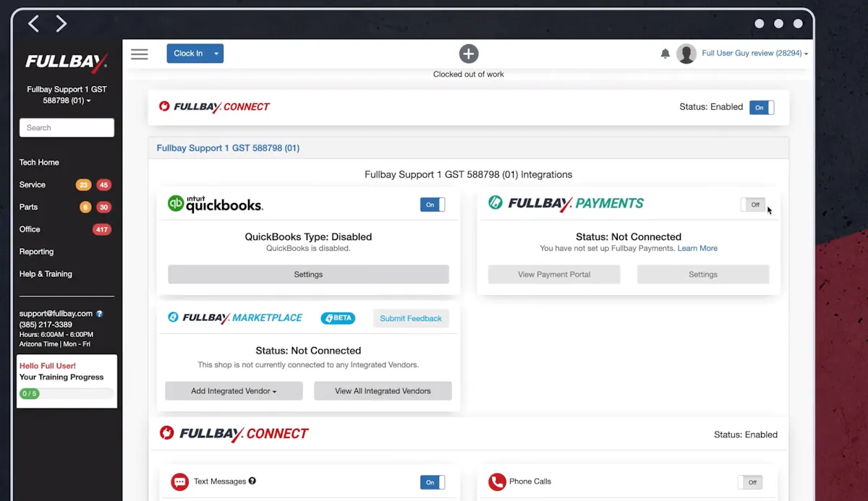The image size is (868, 501).
Task: Open Help & Training menu
Action: click(46, 274)
